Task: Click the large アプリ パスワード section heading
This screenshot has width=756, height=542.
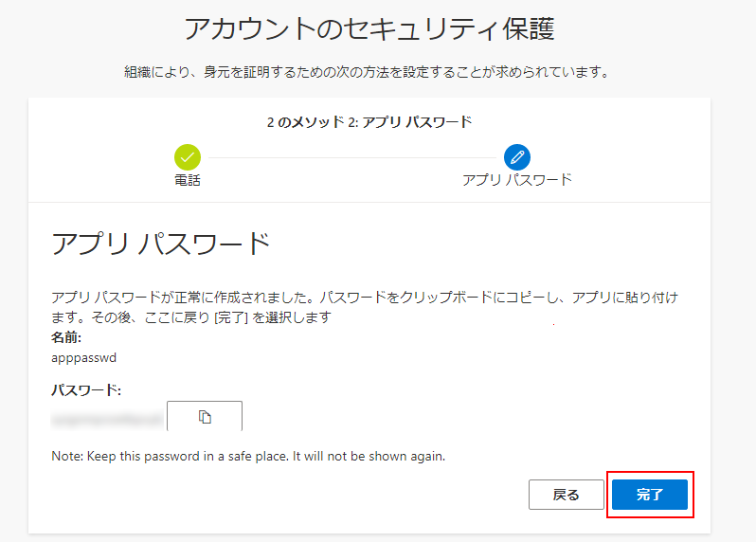Action: pos(160,244)
